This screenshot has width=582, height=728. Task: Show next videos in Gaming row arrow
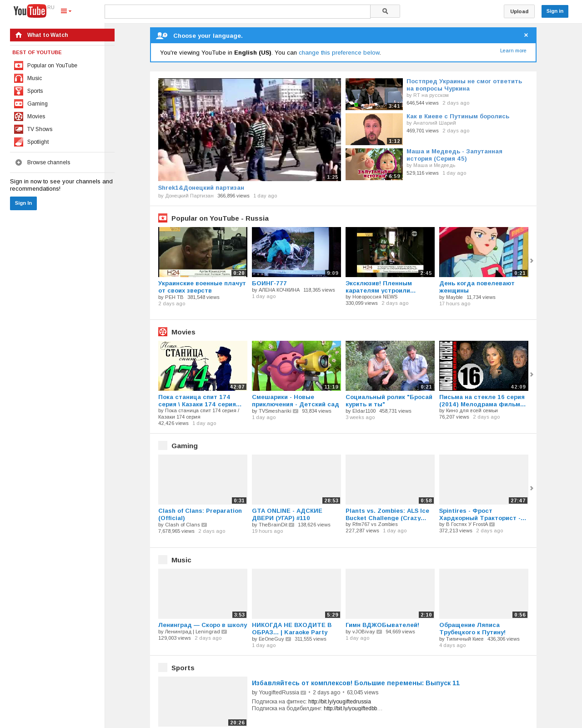pos(532,488)
